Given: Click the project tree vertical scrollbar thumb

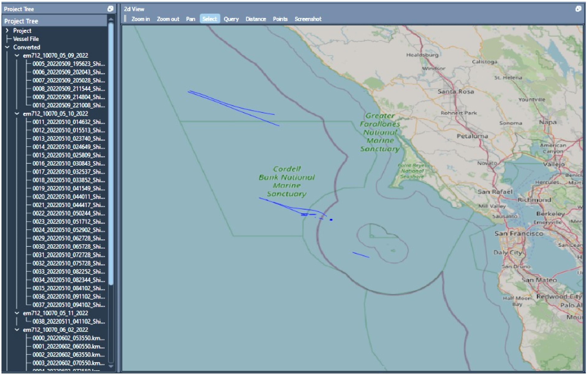Looking at the screenshot, I should [111, 154].
